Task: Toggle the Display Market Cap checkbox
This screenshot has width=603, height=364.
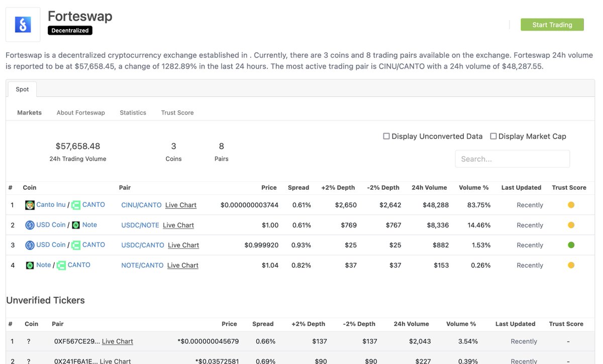Action: 493,136
